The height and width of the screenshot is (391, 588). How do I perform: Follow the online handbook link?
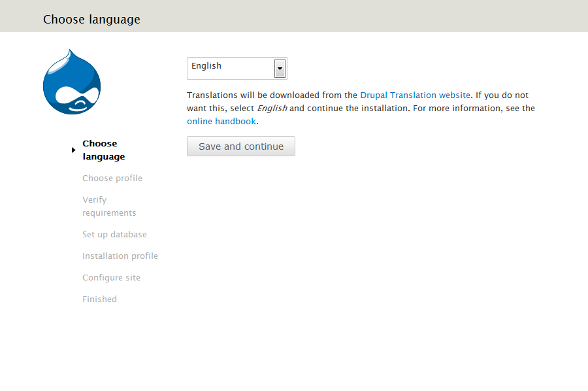click(221, 121)
